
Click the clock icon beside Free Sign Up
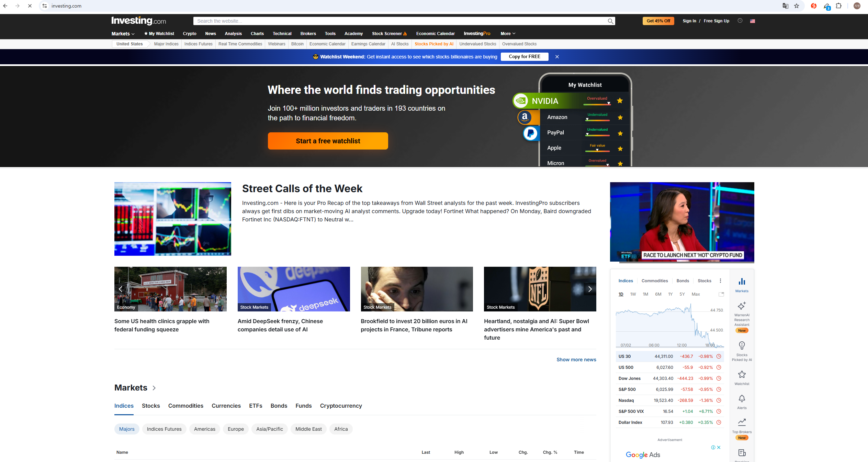pos(740,21)
